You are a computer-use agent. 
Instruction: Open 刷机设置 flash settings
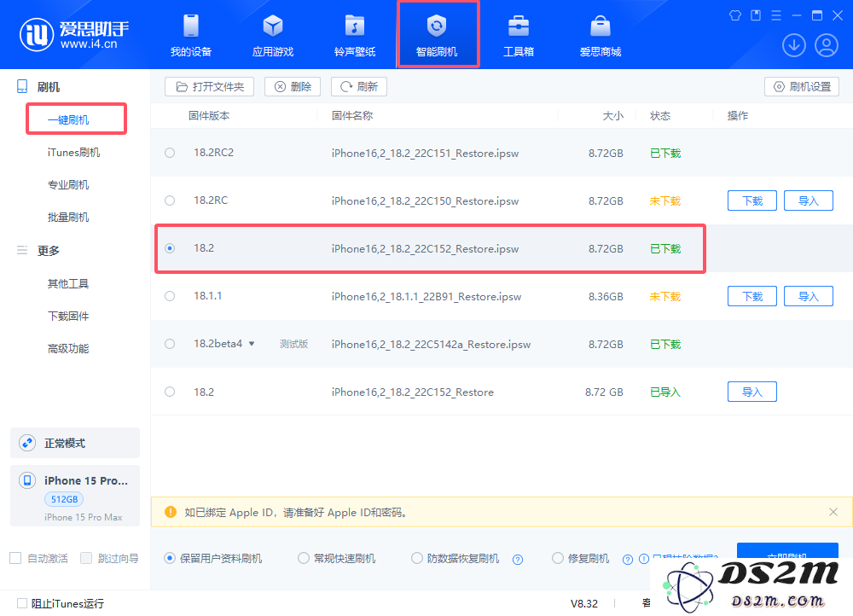[x=802, y=86]
